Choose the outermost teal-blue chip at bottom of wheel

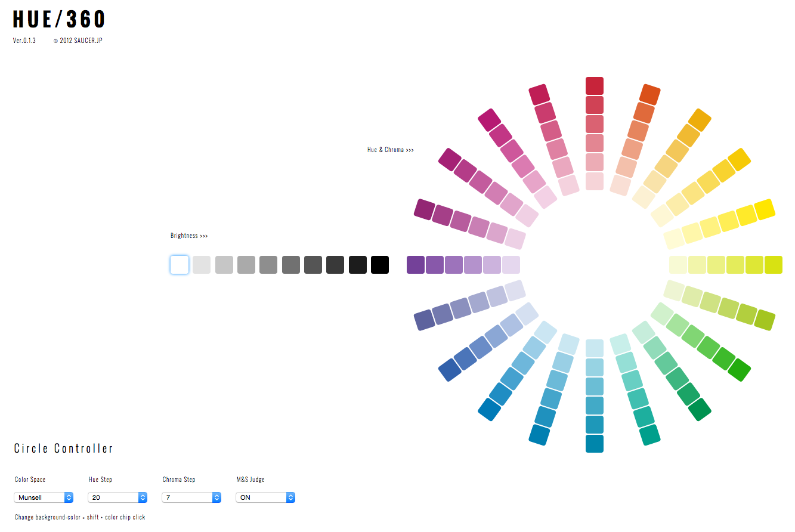tap(595, 444)
